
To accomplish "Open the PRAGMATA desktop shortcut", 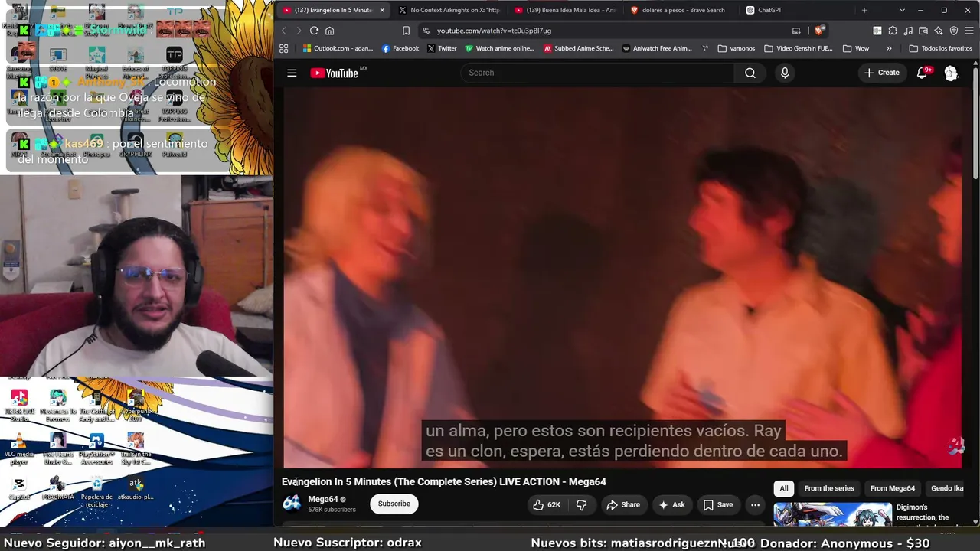I will (x=58, y=488).
